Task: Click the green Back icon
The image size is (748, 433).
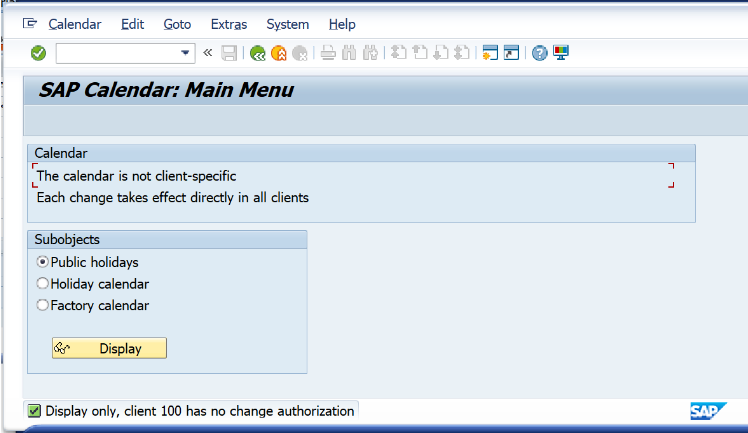Action: 258,53
